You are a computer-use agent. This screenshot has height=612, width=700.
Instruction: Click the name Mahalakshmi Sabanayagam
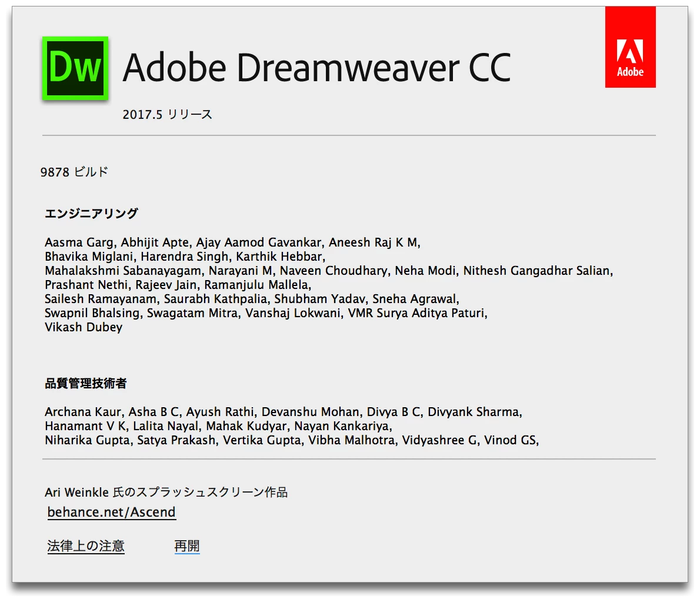pos(123,271)
